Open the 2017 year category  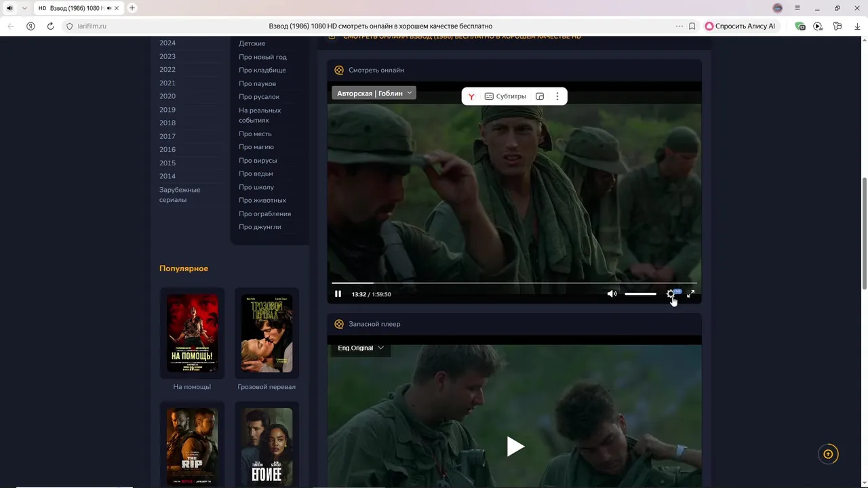pyautogui.click(x=167, y=136)
